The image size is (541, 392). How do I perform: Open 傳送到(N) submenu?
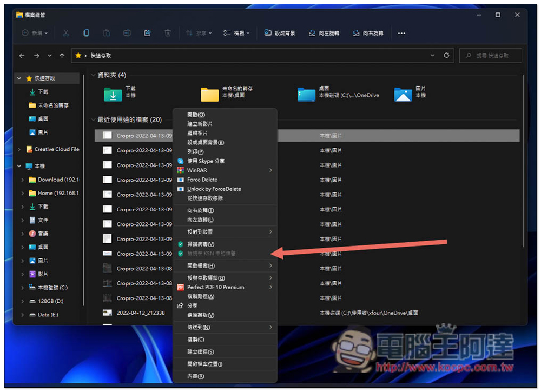point(225,327)
